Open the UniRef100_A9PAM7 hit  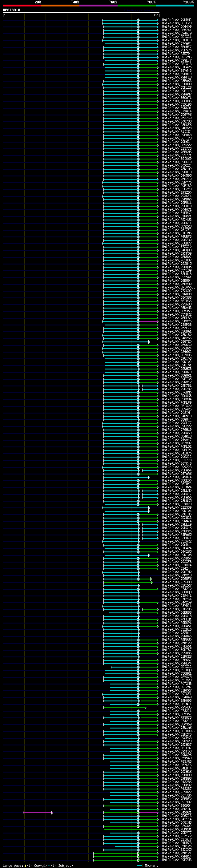click(x=176, y=94)
